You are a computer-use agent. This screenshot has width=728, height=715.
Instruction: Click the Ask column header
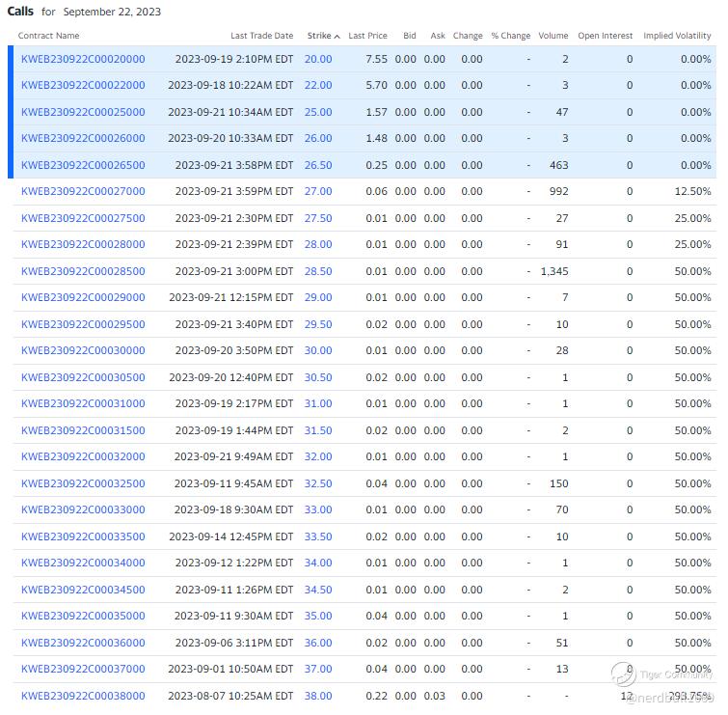(x=438, y=36)
